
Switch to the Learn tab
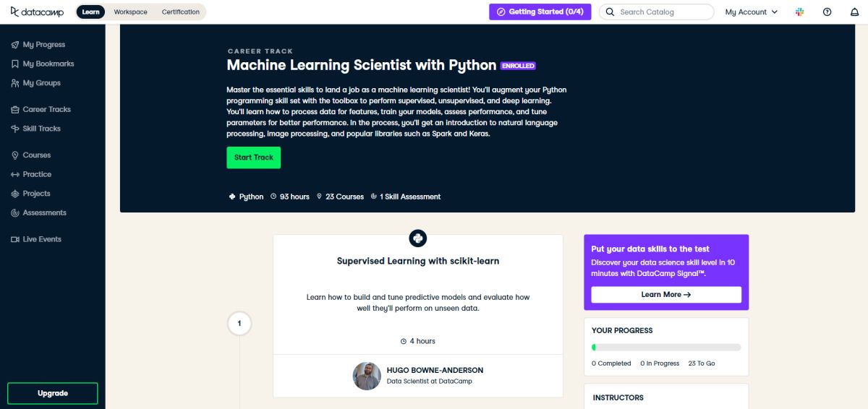click(x=90, y=12)
